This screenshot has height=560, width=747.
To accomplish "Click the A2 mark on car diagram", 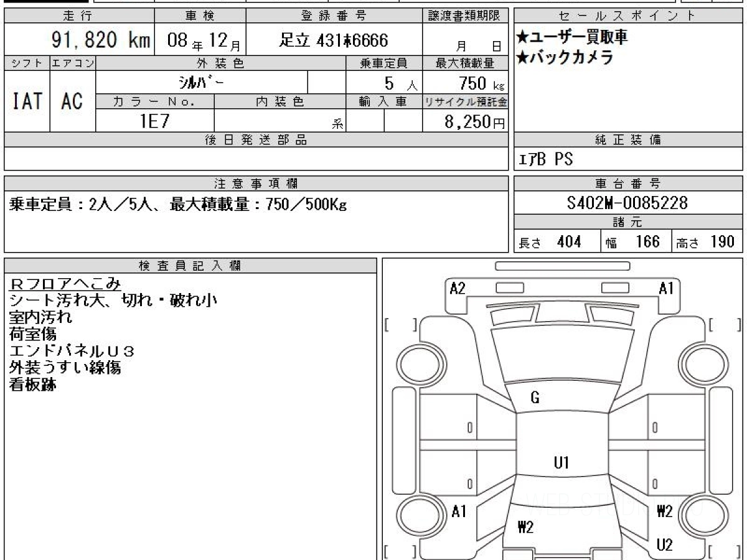I will click(458, 288).
